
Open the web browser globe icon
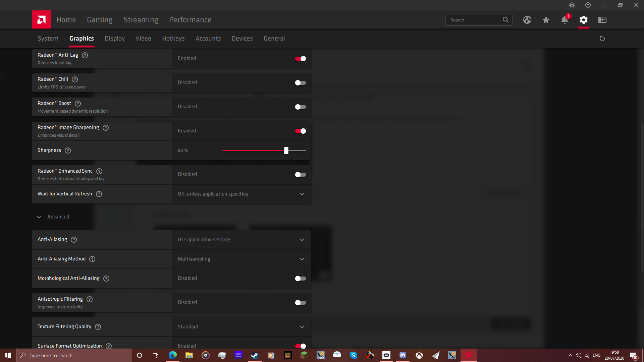527,20
